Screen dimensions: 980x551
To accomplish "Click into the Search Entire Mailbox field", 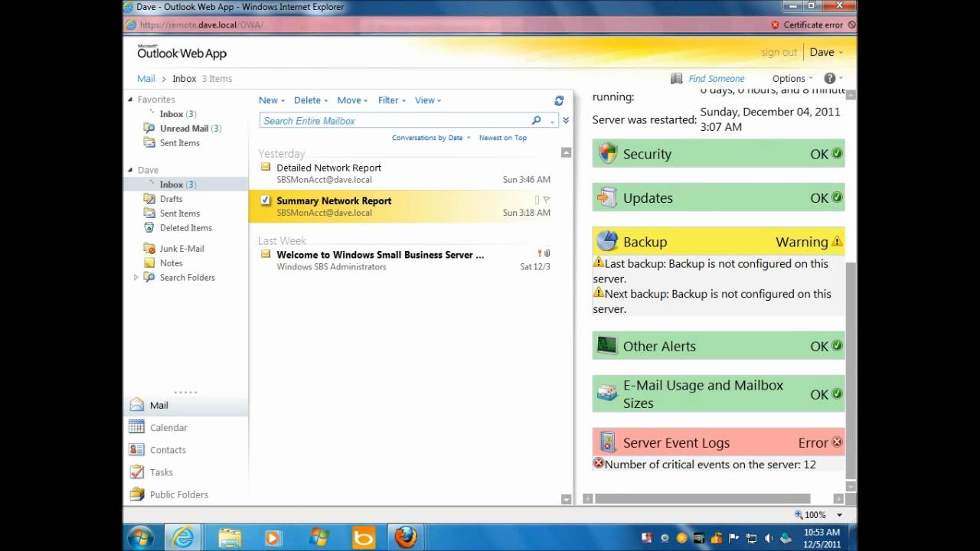I will coord(394,120).
